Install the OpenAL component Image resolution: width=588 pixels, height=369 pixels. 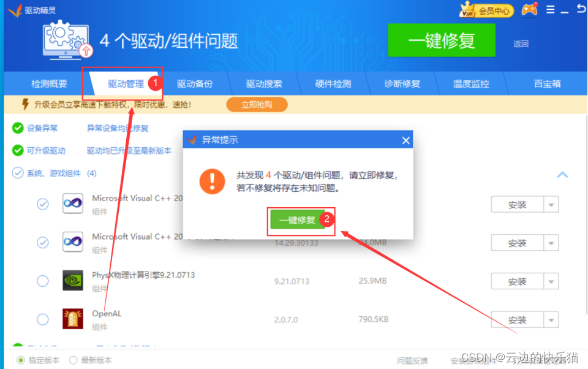[x=517, y=320]
